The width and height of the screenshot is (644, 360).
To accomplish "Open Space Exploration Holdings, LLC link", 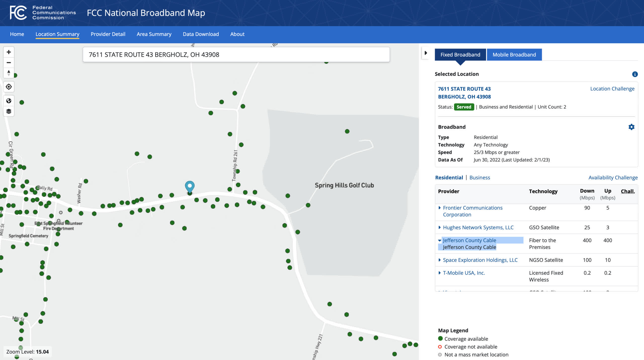I will coord(480,260).
